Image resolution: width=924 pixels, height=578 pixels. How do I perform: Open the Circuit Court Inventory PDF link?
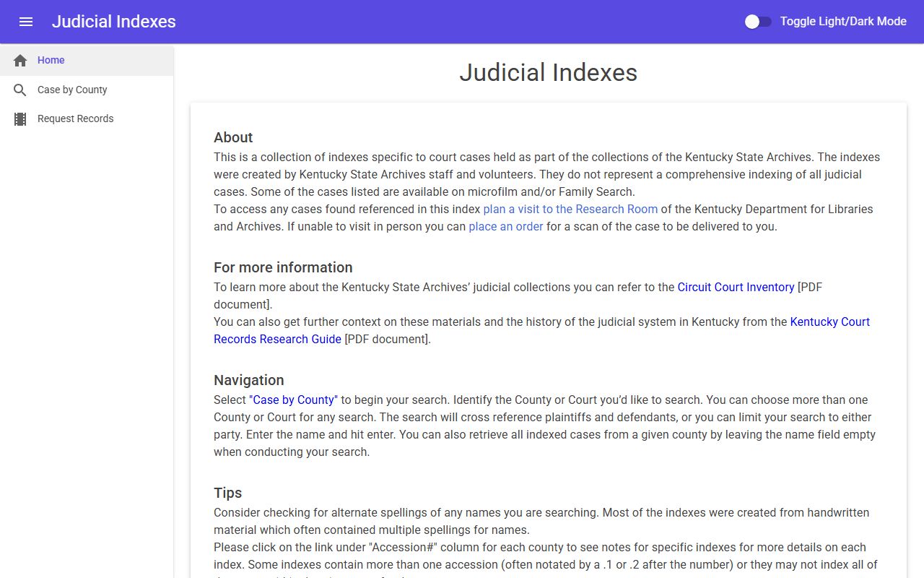point(736,287)
